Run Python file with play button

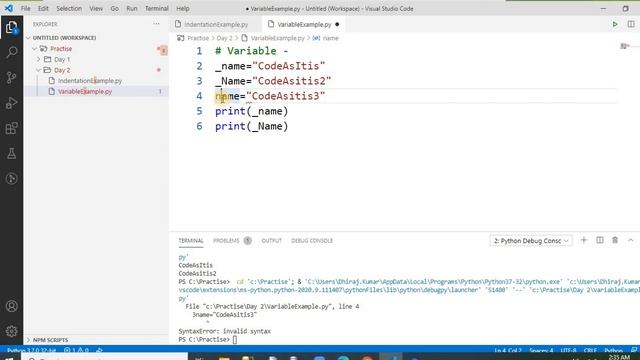tap(615, 24)
